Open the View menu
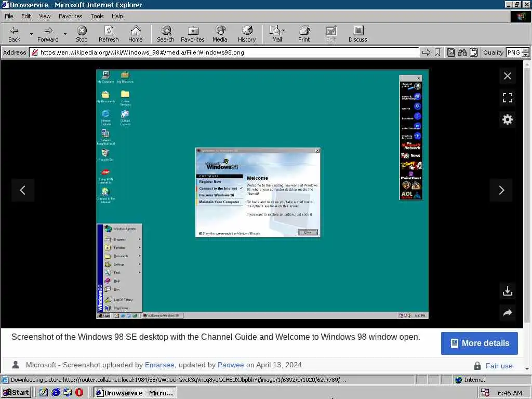This screenshot has width=532, height=399. click(45, 16)
